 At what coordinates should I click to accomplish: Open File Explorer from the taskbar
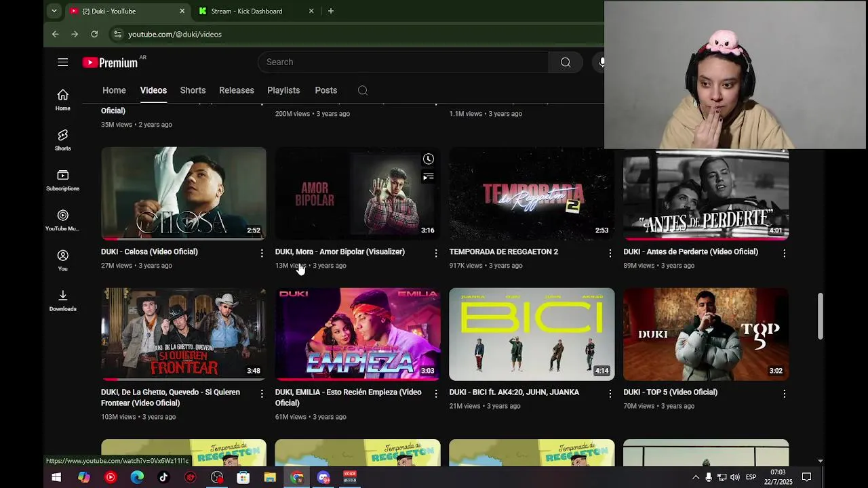click(270, 477)
